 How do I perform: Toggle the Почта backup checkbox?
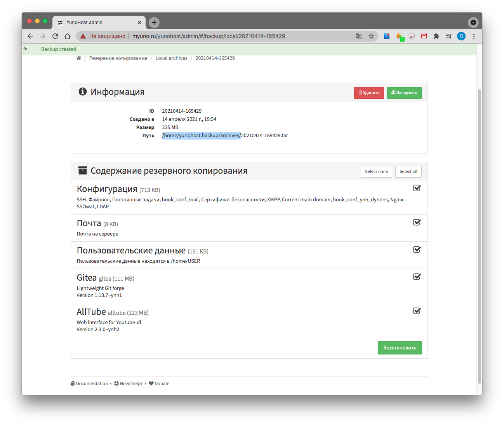pyautogui.click(x=417, y=222)
